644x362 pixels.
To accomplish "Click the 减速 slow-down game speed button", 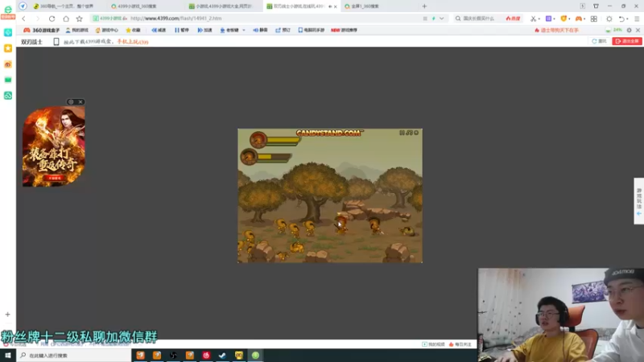I will tap(159, 30).
